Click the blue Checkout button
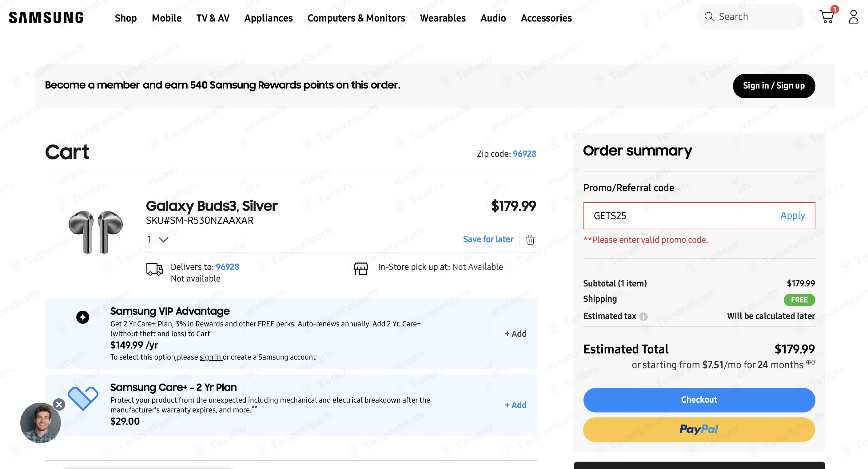Viewport: 868px width, 469px height. (699, 400)
